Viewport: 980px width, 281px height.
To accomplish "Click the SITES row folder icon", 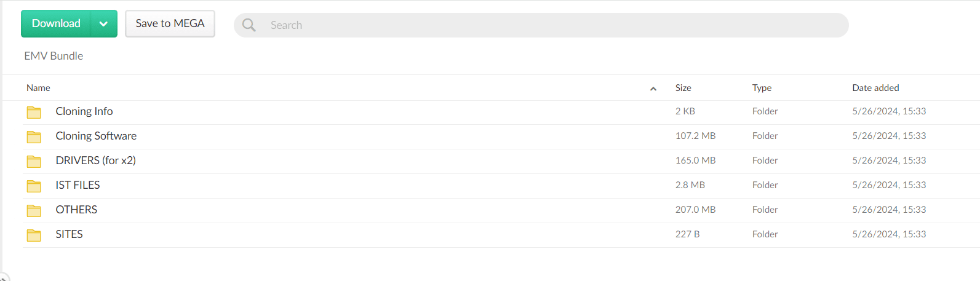I will pos(34,235).
